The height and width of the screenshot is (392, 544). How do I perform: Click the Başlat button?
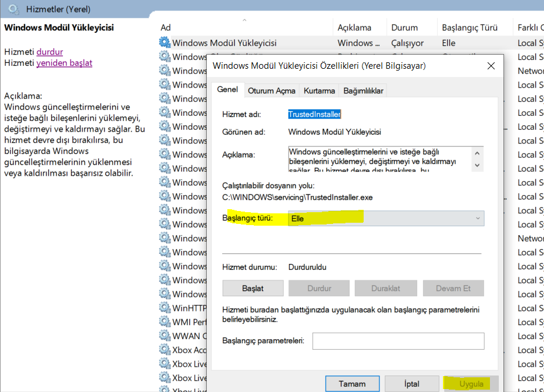[253, 288]
